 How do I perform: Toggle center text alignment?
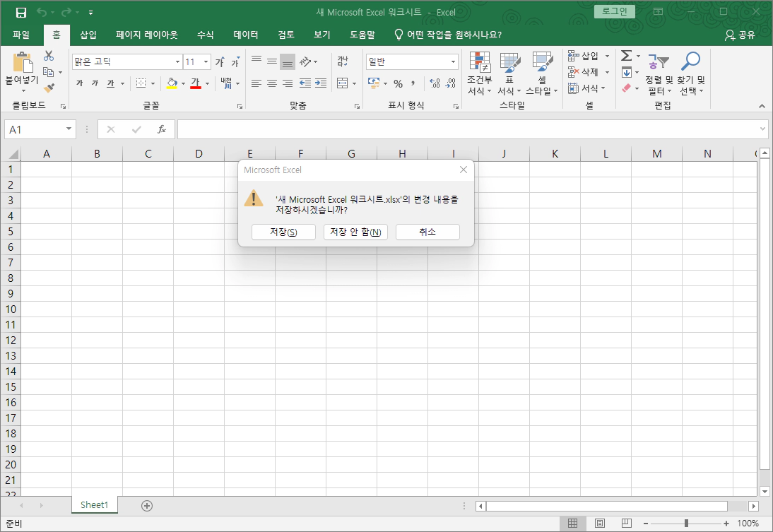click(x=272, y=83)
